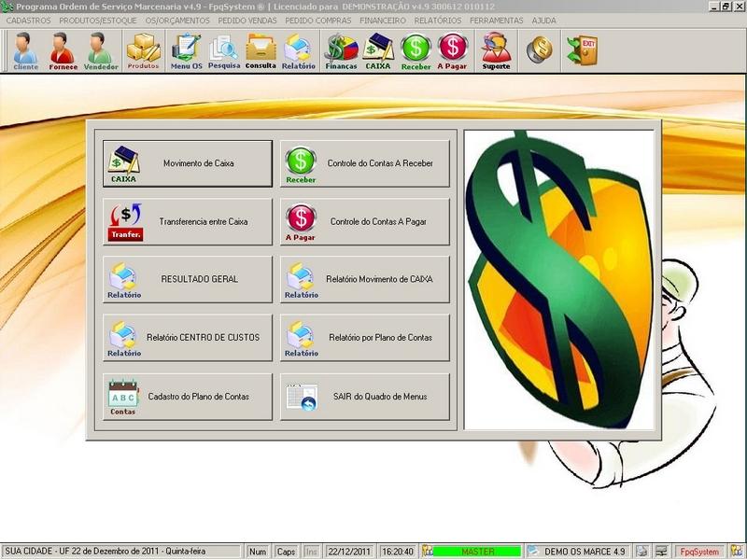The width and height of the screenshot is (747, 560).
Task: Click the Num indicator in status bar
Action: (258, 552)
